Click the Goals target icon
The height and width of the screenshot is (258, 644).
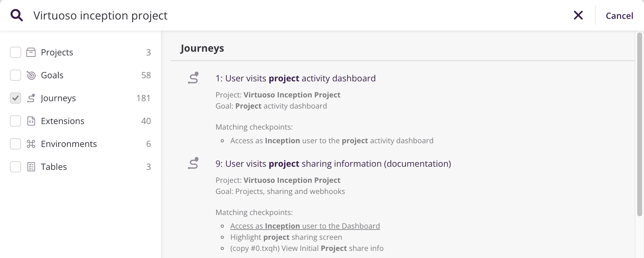31,75
